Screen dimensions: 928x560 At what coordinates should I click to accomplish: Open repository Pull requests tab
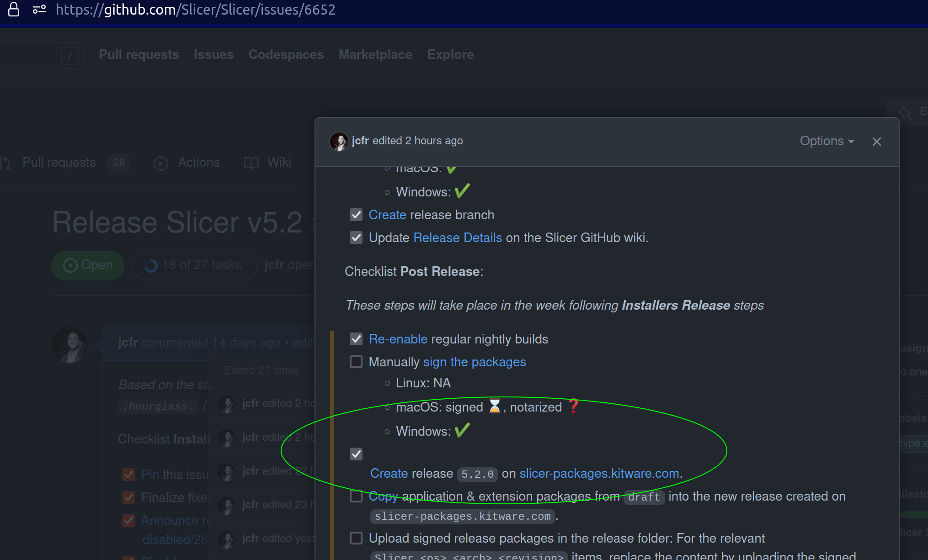pyautogui.click(x=65, y=163)
